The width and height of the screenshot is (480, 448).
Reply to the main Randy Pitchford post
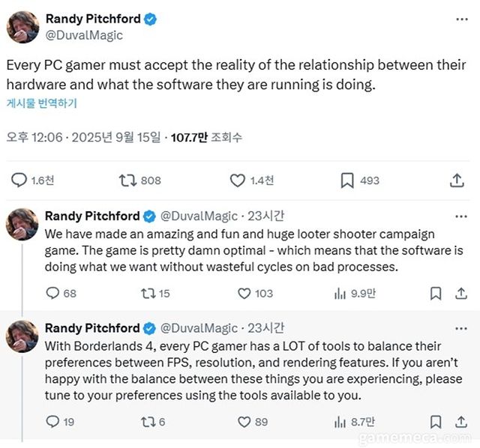(19, 181)
